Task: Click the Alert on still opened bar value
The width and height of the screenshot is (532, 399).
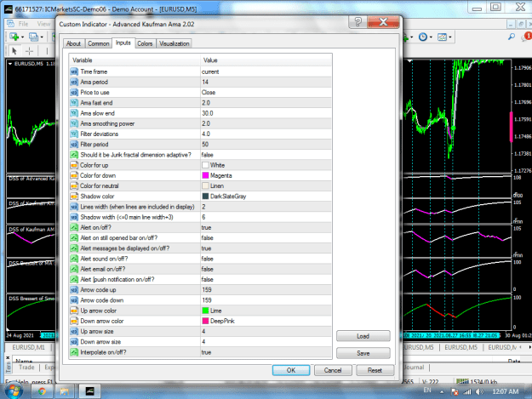Action: click(208, 237)
